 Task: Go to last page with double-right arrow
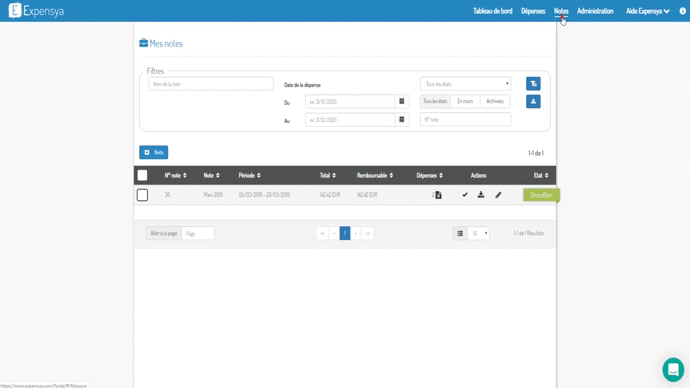(x=367, y=233)
